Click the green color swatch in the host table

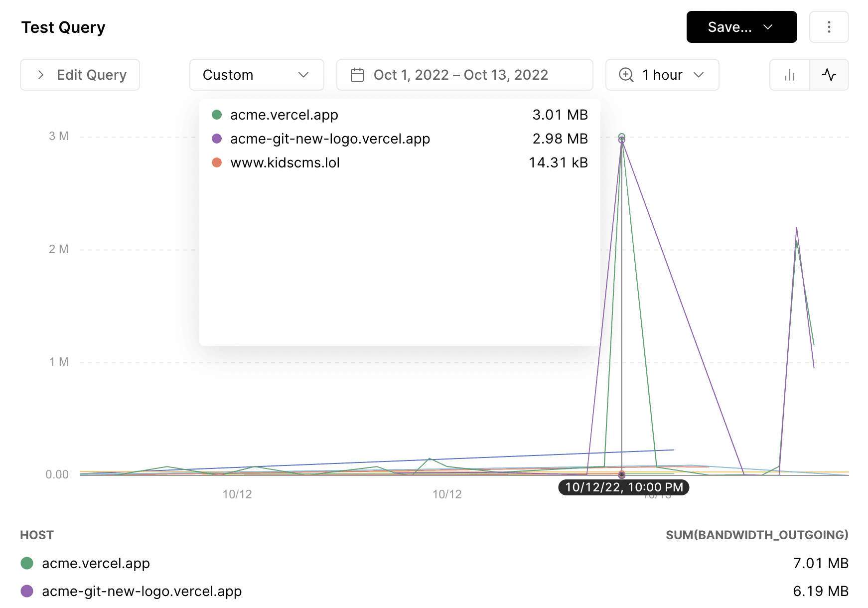point(28,563)
